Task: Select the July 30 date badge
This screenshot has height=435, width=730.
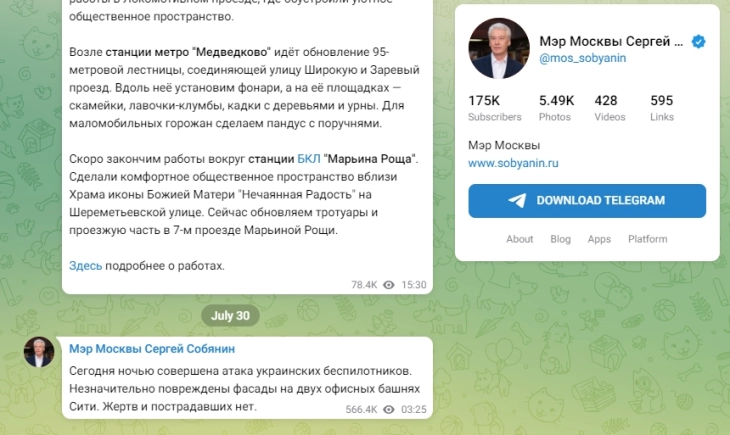Action: point(230,316)
